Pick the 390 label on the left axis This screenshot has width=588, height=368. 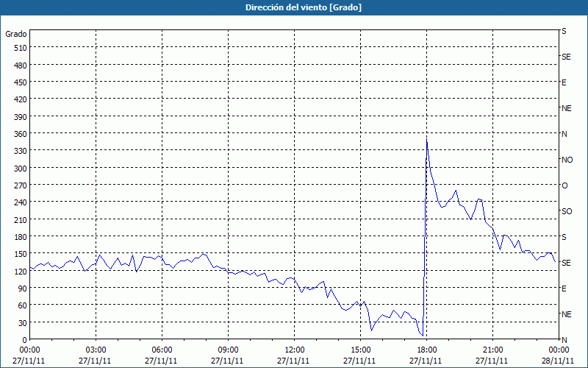tap(21, 117)
